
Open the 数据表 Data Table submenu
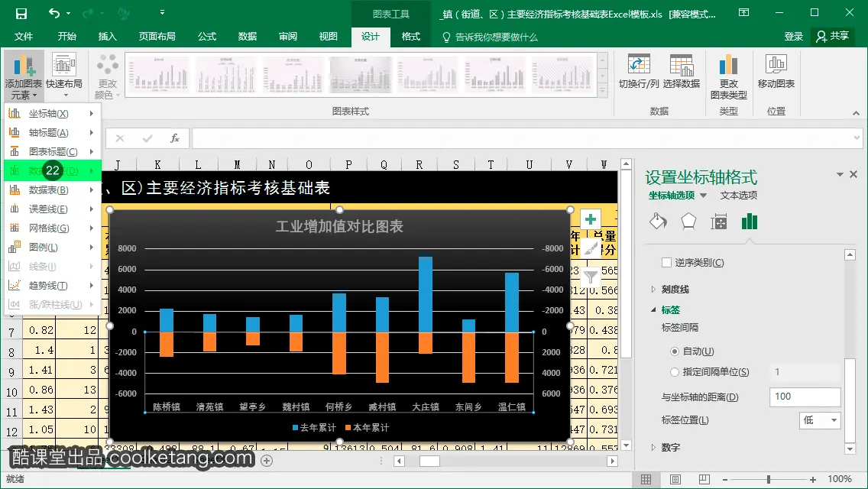[52, 190]
